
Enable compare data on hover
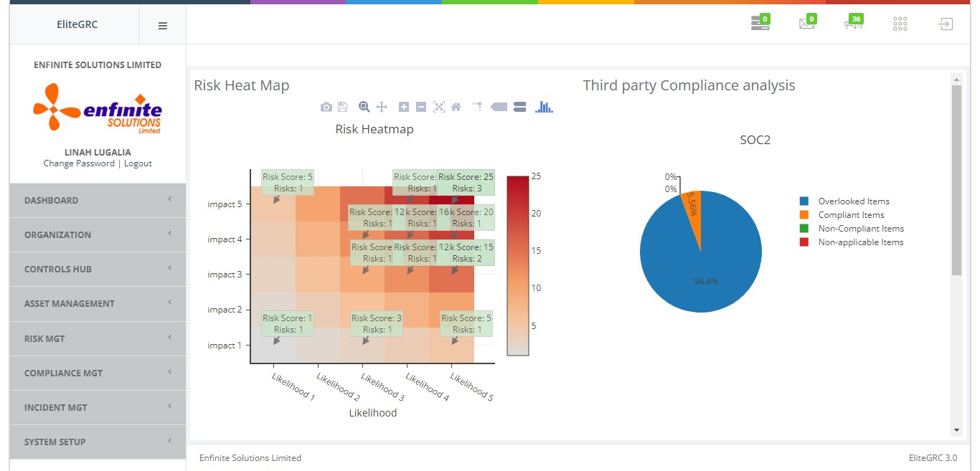(520, 107)
